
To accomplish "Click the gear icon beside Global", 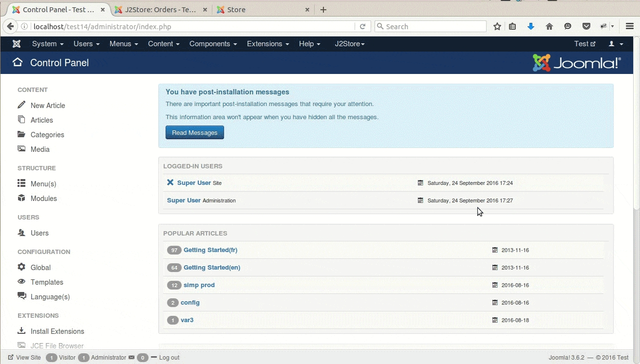I will (x=21, y=267).
